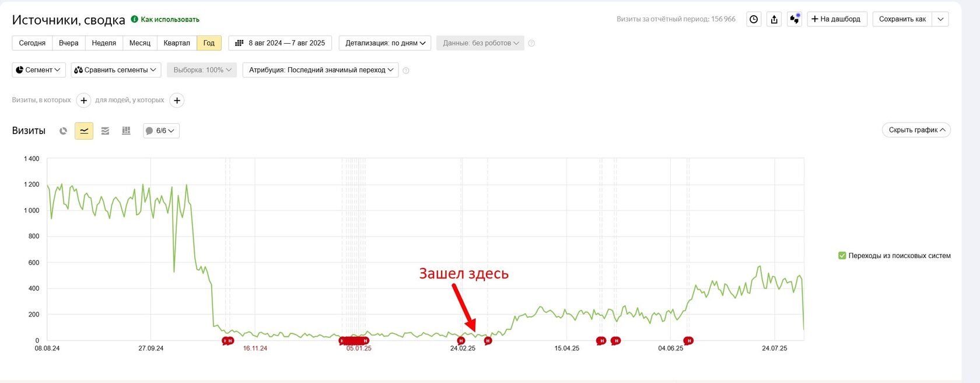
Task: Select the pie chart view icon
Action: 63,131
